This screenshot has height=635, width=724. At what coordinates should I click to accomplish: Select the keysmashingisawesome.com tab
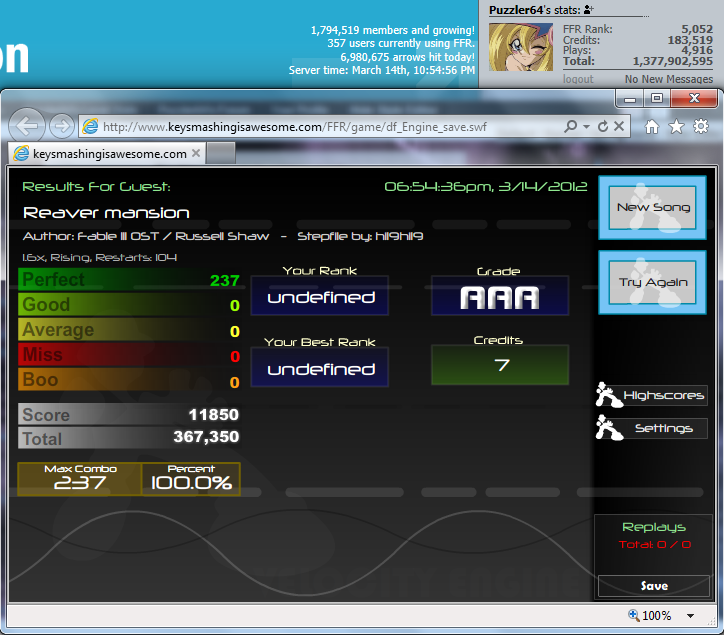coord(100,154)
